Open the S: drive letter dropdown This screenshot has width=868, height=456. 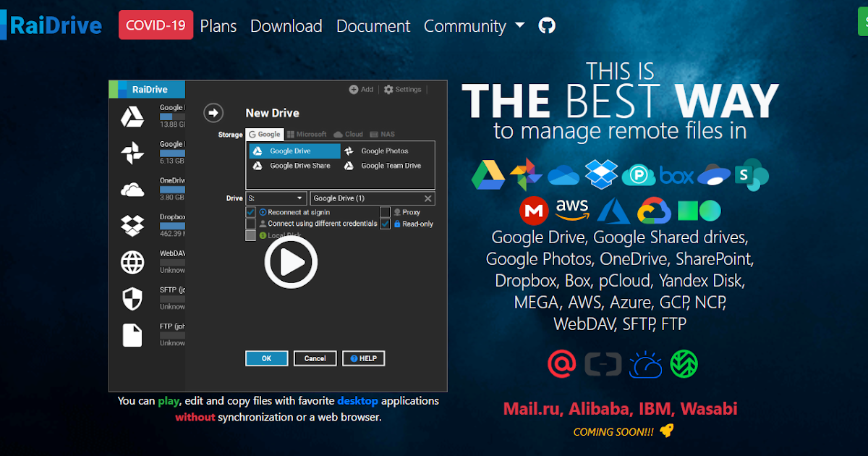tap(276, 198)
